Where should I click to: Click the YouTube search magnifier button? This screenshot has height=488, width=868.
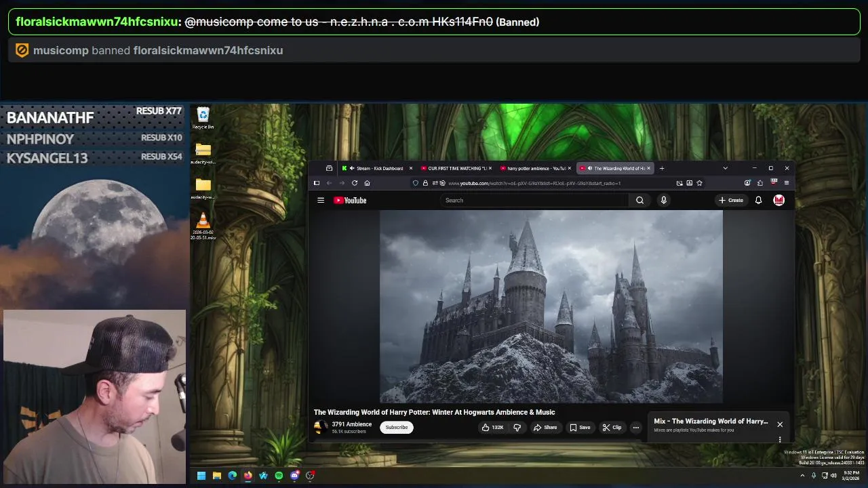click(639, 200)
